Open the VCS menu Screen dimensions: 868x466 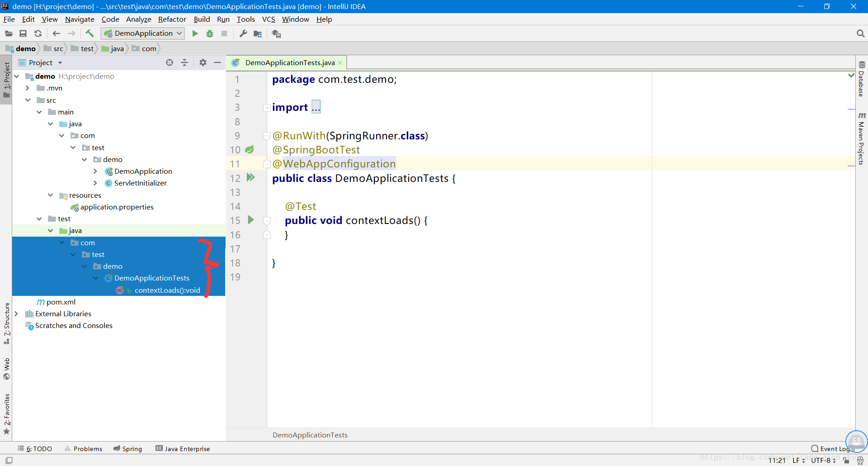(x=269, y=19)
